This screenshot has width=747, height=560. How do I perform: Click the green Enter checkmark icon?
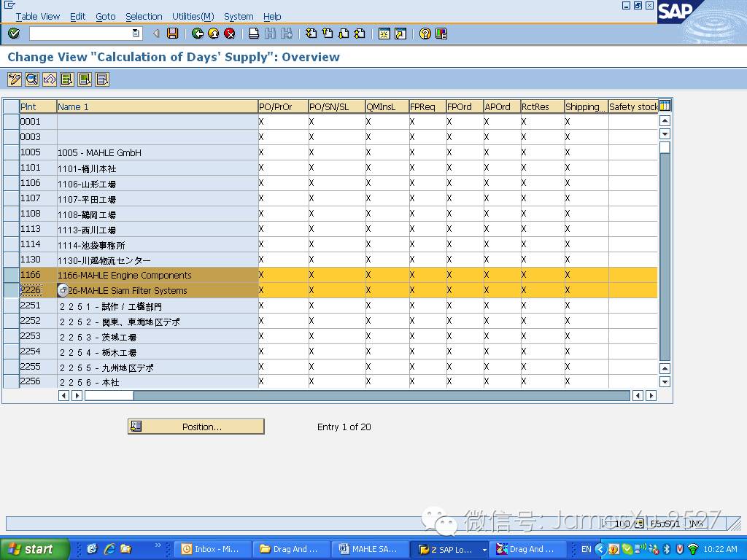(x=15, y=34)
